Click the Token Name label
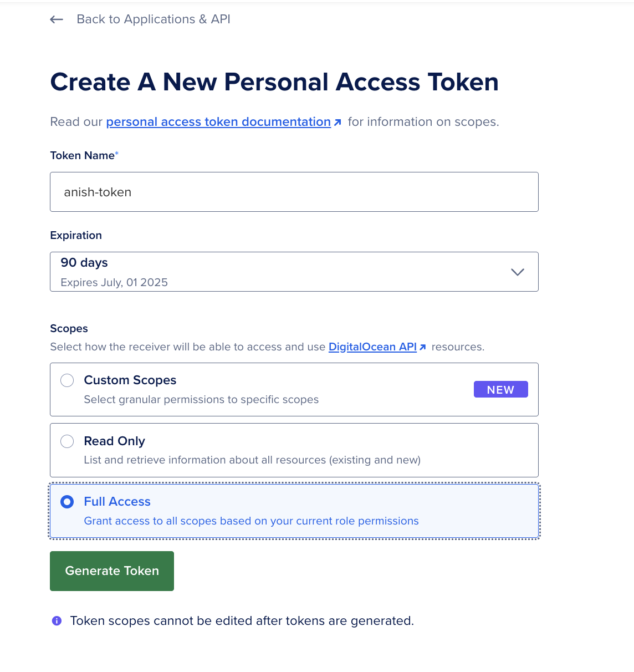Image resolution: width=634 pixels, height=672 pixels. (x=83, y=156)
